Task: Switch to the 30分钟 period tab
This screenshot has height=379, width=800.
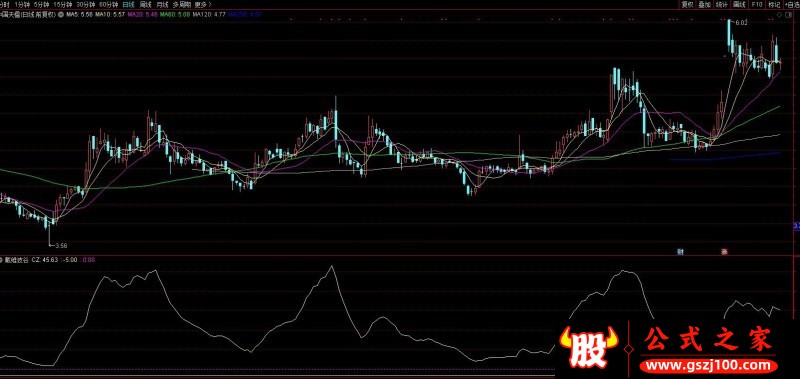Action: point(86,5)
